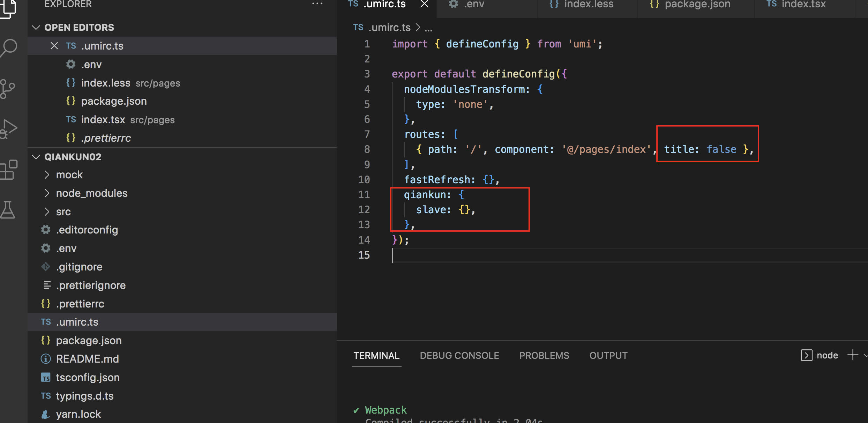
Task: Open tsconfig.json in the file tree
Action: point(88,377)
